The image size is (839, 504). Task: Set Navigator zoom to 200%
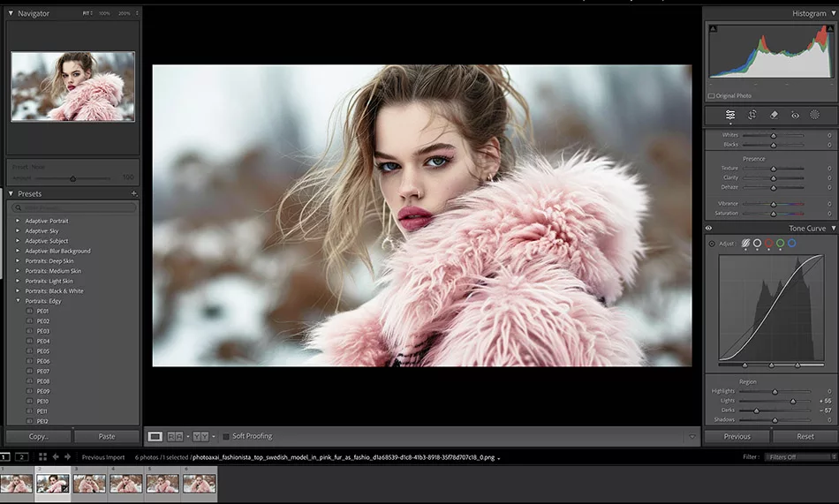(x=125, y=13)
